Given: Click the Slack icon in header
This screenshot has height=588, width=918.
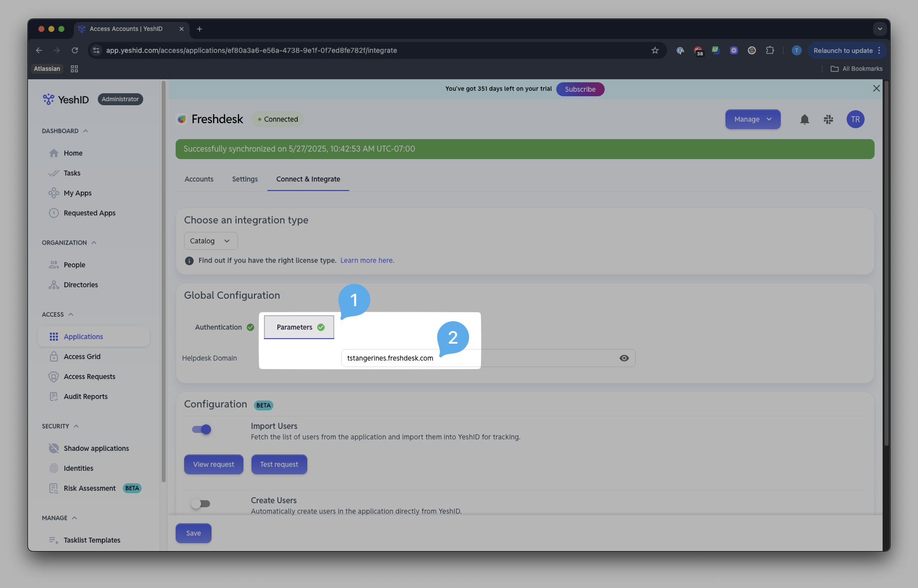Looking at the screenshot, I should (x=828, y=119).
